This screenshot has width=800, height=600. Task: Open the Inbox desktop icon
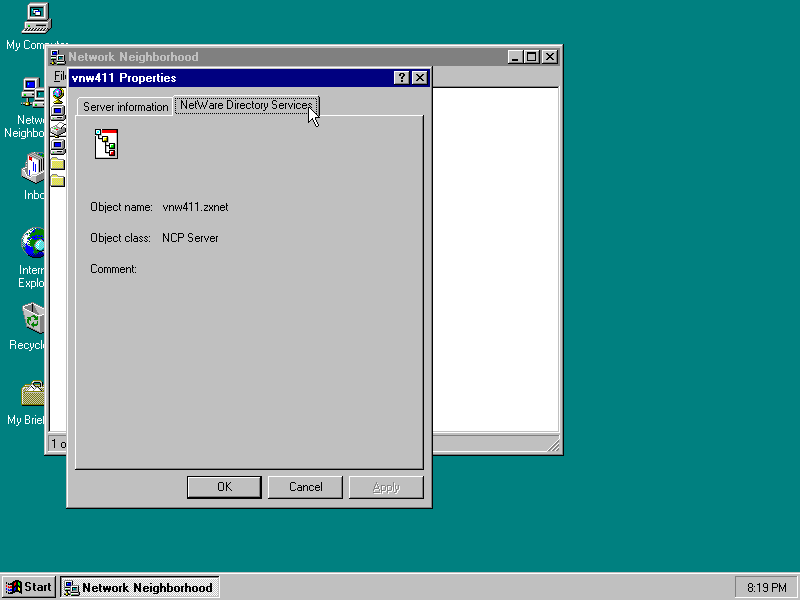(x=33, y=167)
